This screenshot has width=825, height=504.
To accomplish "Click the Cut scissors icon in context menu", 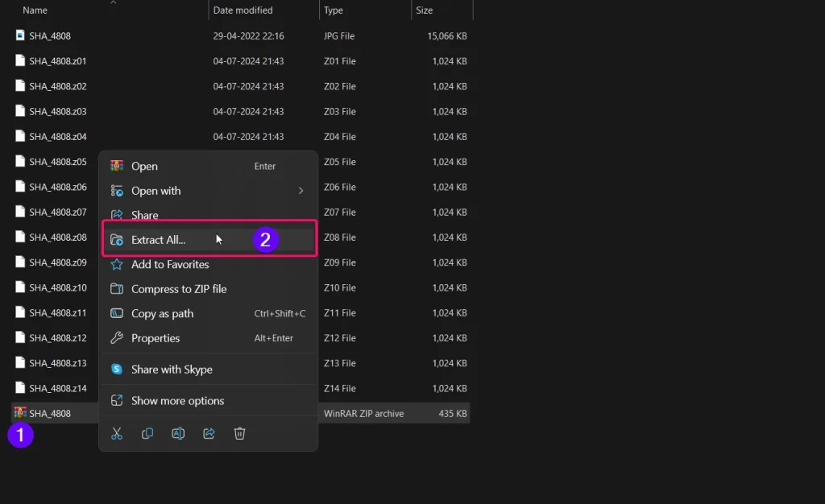I will [117, 434].
